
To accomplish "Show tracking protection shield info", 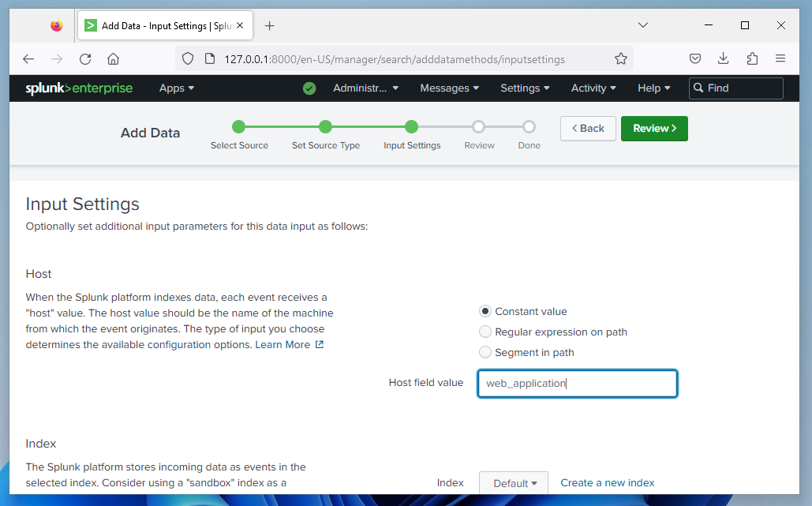I will [188, 59].
